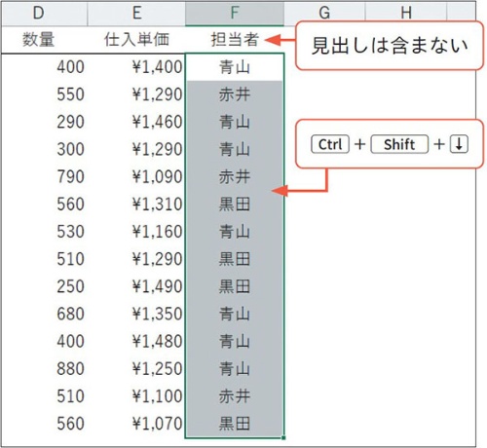The width and height of the screenshot is (487, 448).
Task: Click the Ctrl key label
Action: (x=330, y=144)
